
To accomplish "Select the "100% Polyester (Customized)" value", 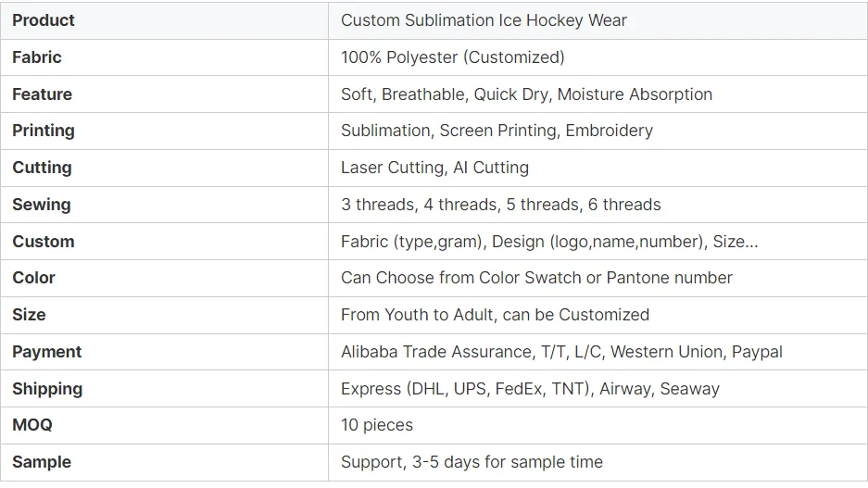I will click(x=452, y=57).
